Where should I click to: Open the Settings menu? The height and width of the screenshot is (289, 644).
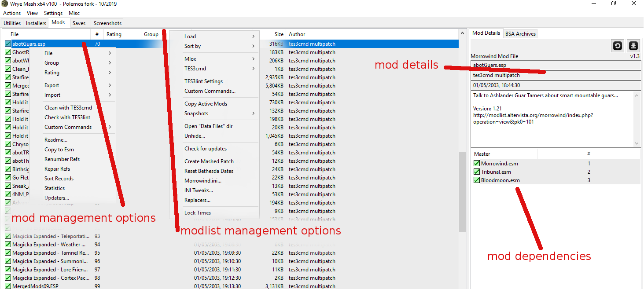point(53,13)
